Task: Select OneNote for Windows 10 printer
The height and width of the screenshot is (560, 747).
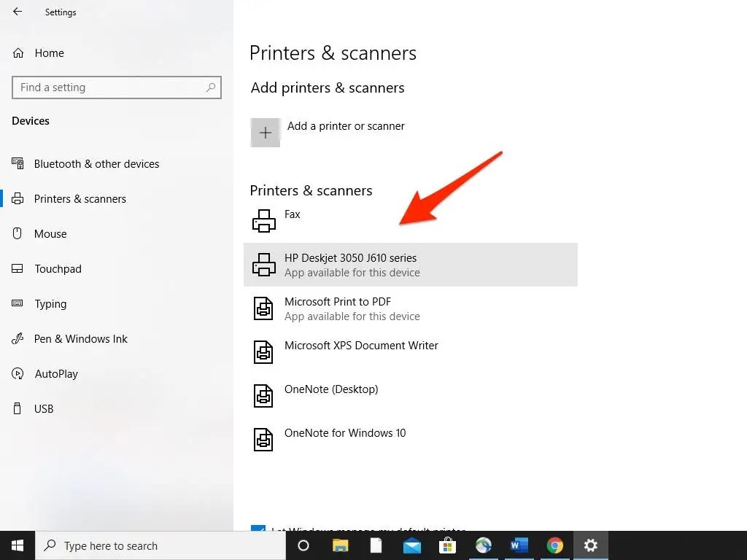Action: (x=410, y=440)
